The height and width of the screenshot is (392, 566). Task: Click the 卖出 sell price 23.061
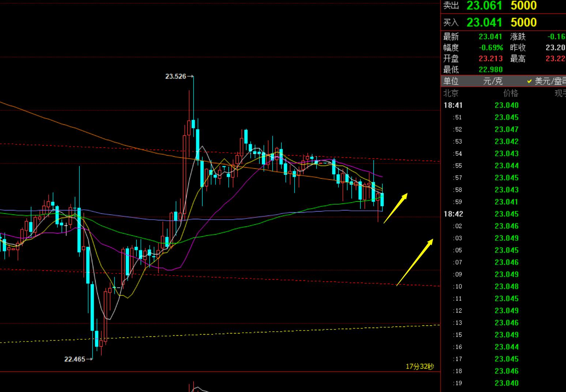(x=484, y=5)
